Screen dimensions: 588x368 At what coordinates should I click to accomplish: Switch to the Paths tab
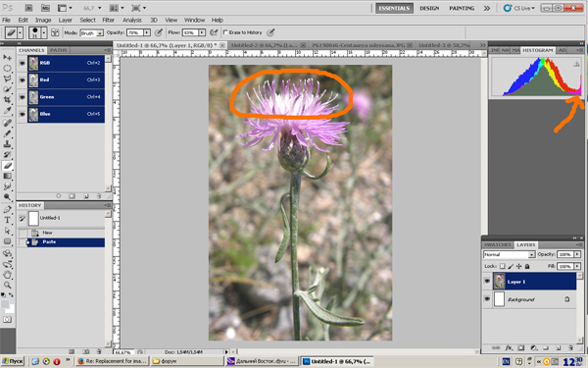click(59, 50)
